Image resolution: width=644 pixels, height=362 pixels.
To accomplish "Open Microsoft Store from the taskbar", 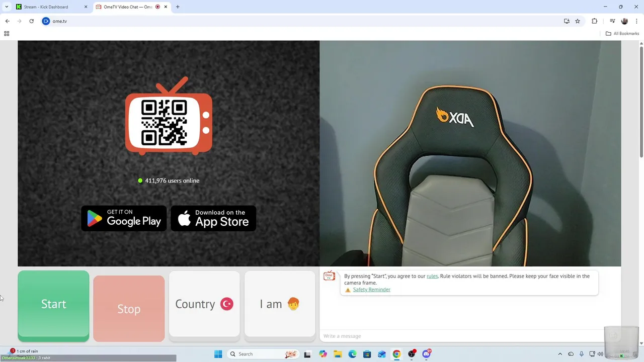I will point(367,354).
